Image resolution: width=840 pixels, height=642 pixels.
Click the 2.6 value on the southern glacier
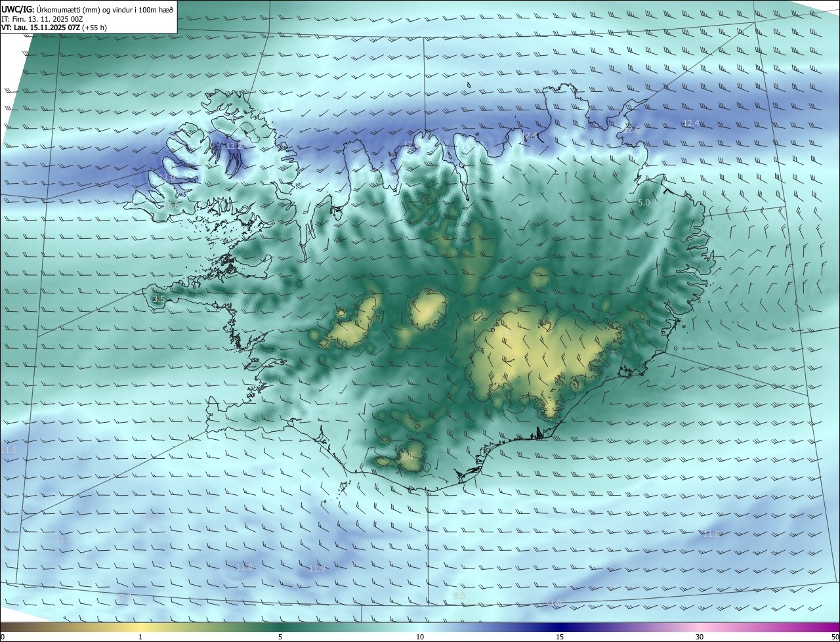coord(406,456)
